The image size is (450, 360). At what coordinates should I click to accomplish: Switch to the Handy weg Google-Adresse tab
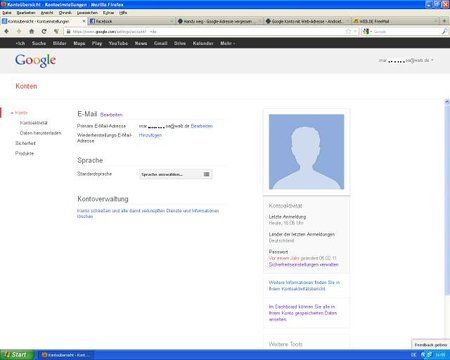tap(219, 21)
